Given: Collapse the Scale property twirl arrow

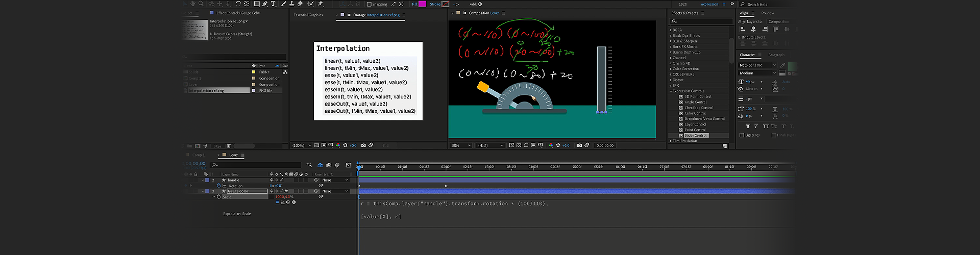Looking at the screenshot, I should coord(214,197).
